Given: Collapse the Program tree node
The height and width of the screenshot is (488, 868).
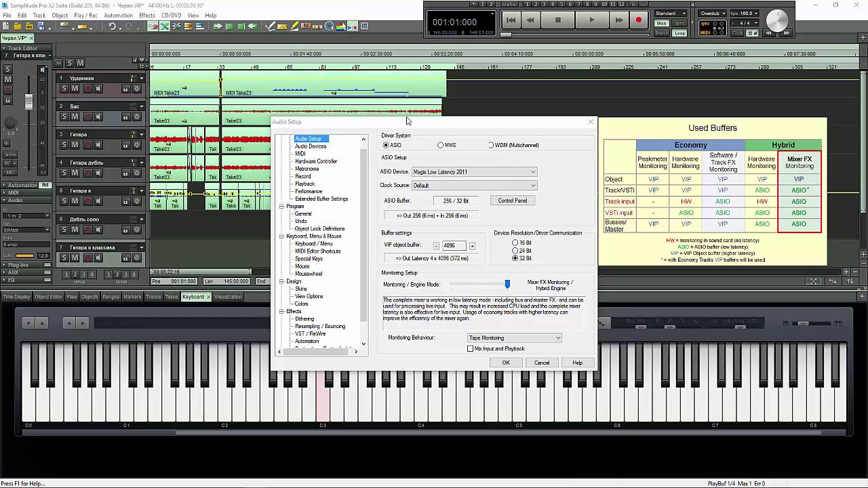Looking at the screenshot, I should [x=281, y=206].
